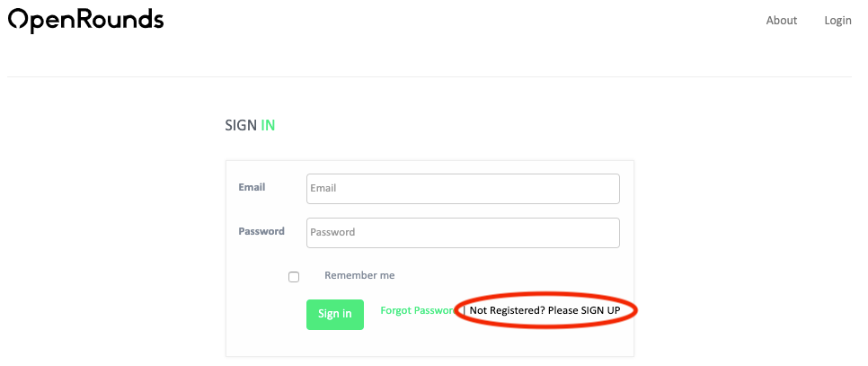
Task: Click the SIGN IN heading
Action: 250,126
